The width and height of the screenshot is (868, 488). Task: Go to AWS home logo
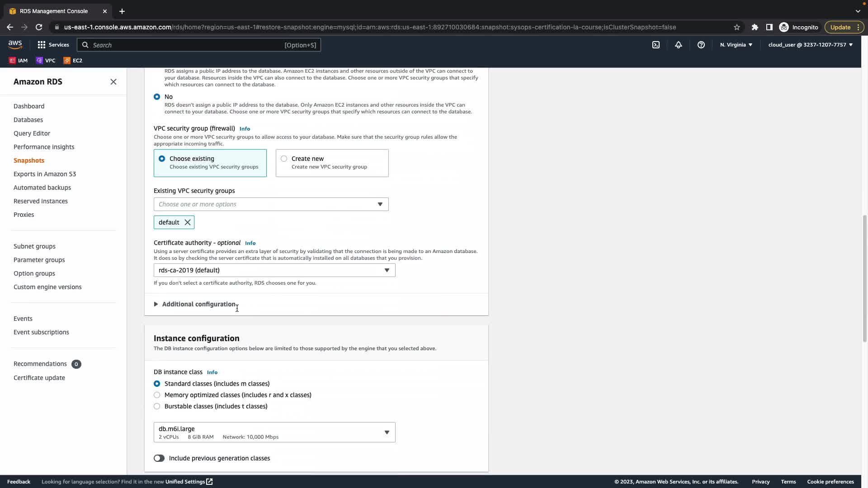(x=15, y=44)
